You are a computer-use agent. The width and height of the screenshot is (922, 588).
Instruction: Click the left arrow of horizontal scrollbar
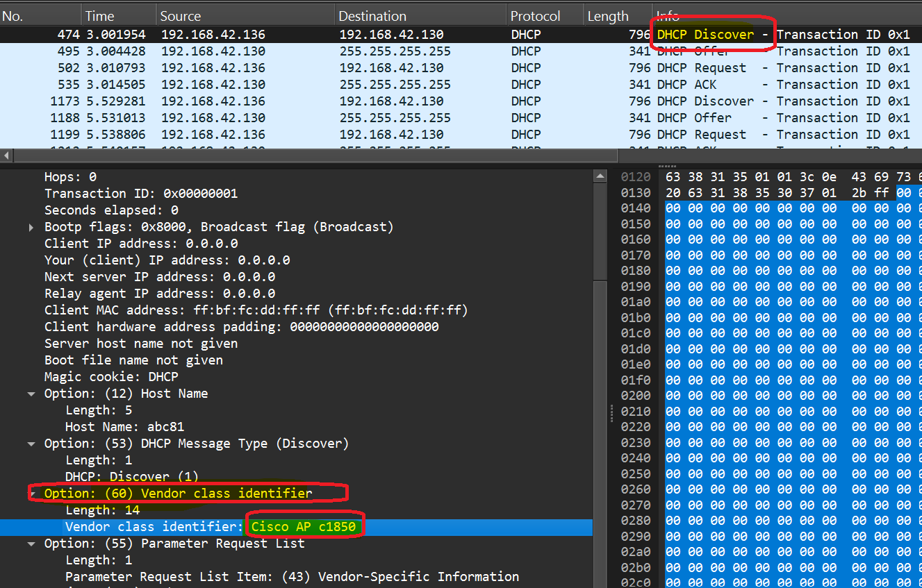coord(6,156)
